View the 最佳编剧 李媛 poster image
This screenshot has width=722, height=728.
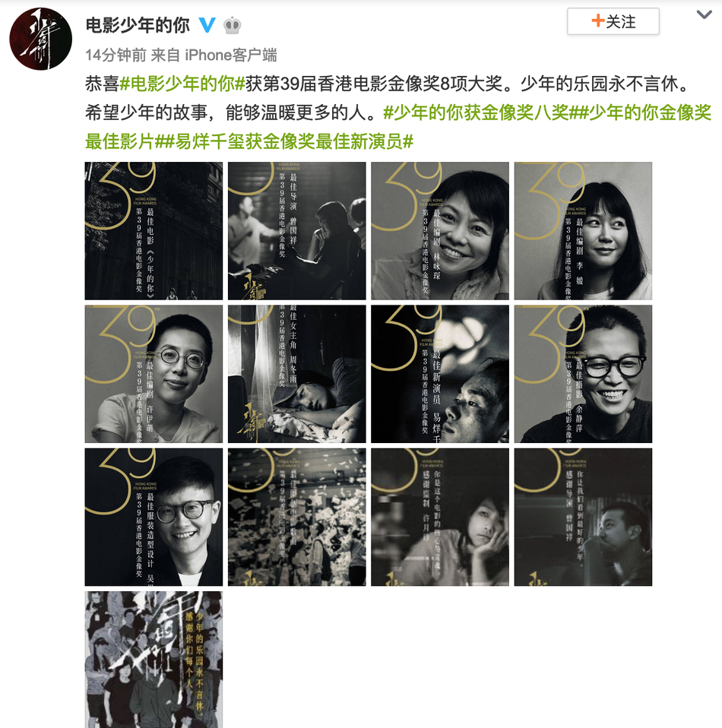coord(583,231)
